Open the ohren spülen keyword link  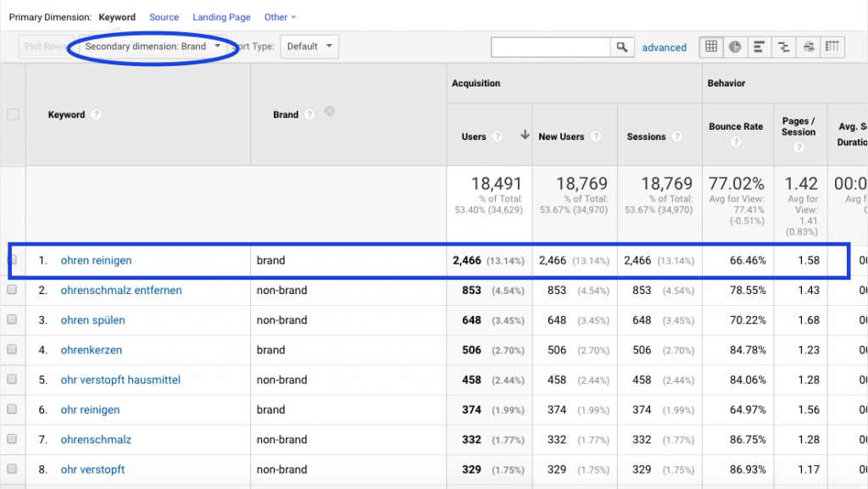tap(93, 320)
